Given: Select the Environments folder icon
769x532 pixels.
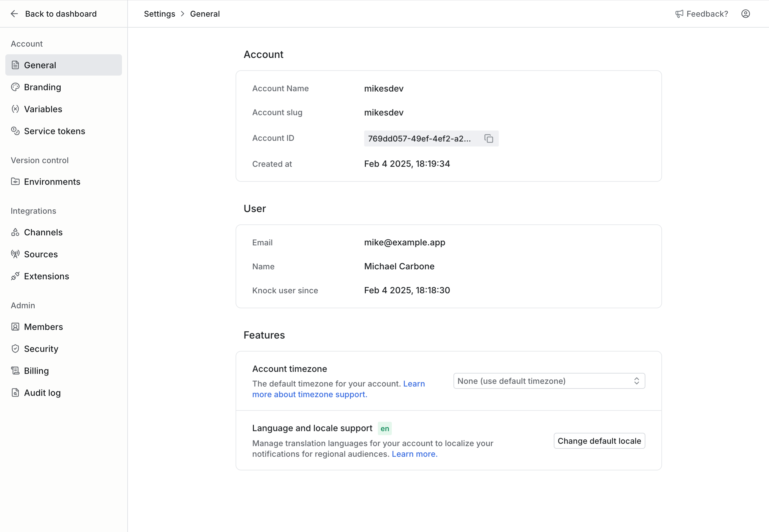Looking at the screenshot, I should click(x=15, y=182).
